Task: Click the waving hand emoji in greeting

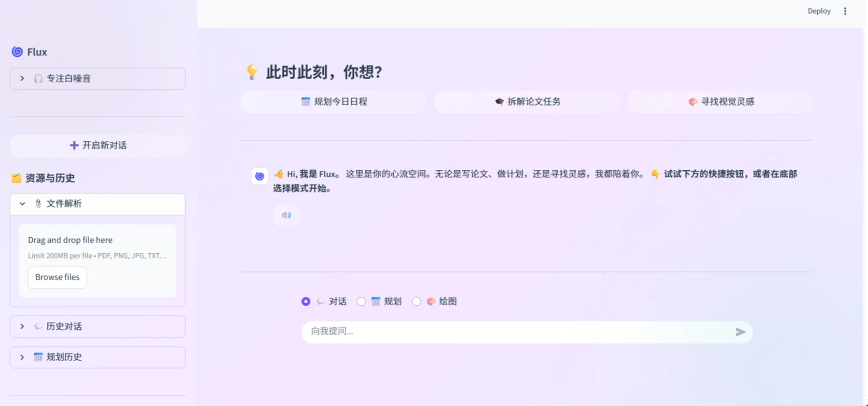Action: 279,174
